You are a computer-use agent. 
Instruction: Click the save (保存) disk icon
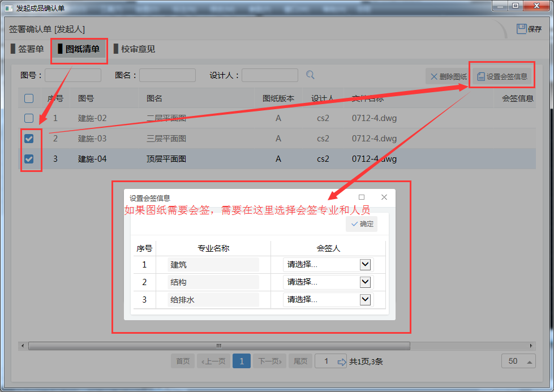521,29
